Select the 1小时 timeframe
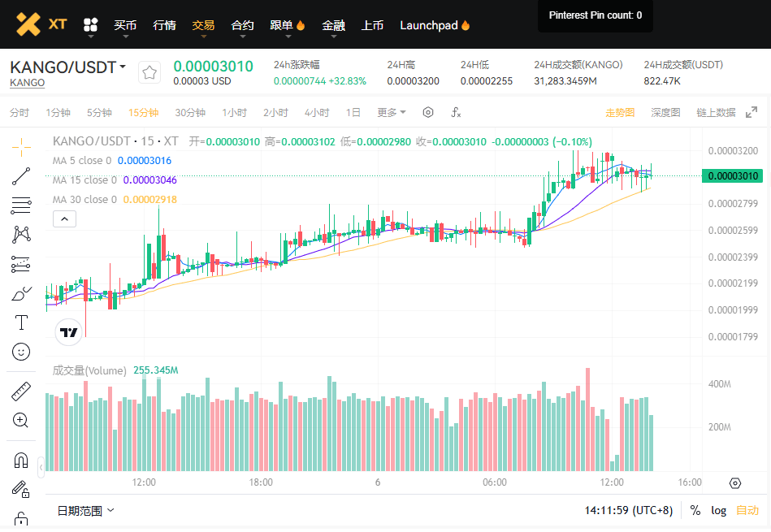Viewport: 771px width, 532px height. tap(234, 113)
